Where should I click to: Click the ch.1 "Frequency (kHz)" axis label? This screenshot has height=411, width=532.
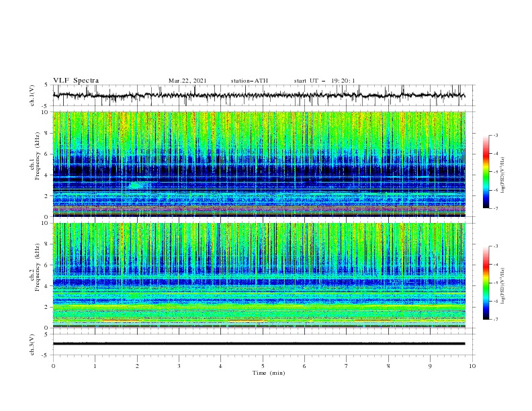38,156
